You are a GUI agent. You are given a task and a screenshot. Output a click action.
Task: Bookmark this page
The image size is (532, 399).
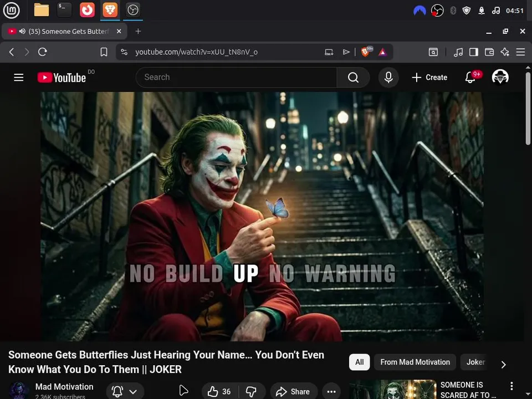coord(104,52)
